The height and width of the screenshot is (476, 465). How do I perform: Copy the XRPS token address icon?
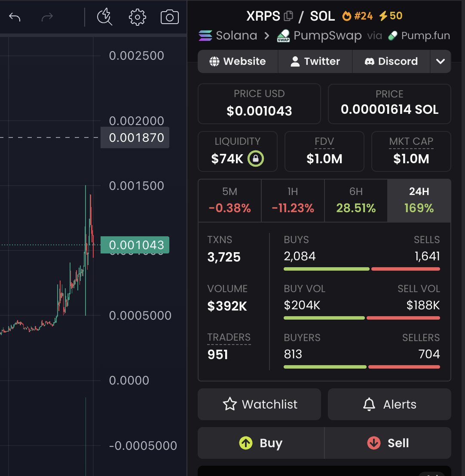pyautogui.click(x=288, y=16)
